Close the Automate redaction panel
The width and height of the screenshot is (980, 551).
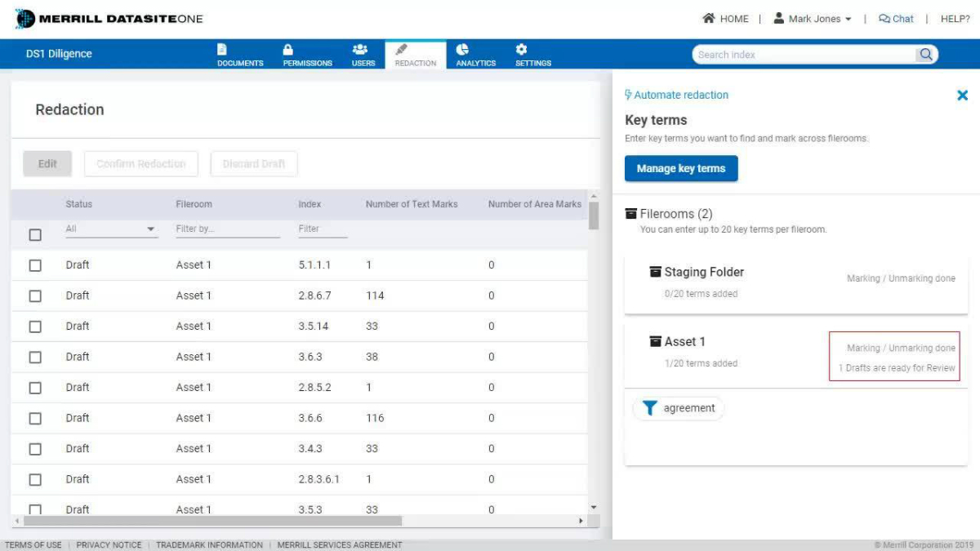pos(962,96)
